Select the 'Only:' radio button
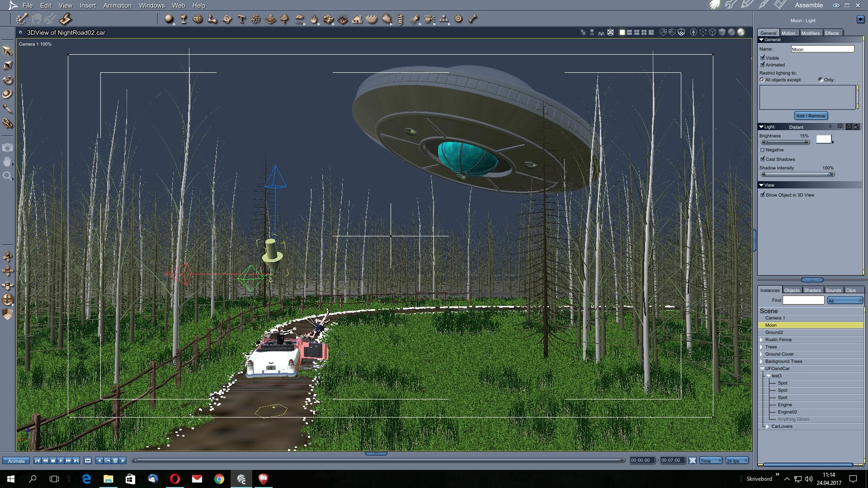868x488 pixels. click(821, 80)
